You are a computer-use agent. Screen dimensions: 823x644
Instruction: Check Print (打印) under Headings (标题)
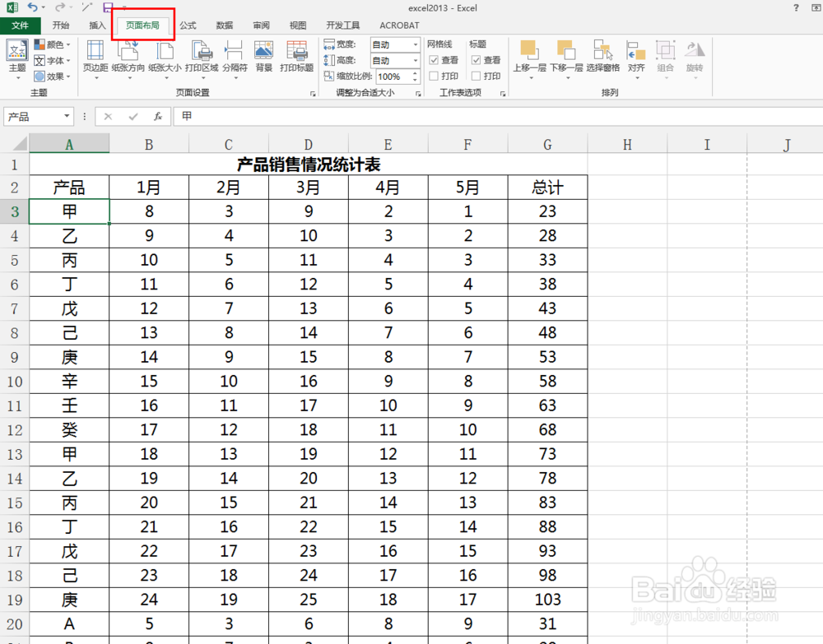[x=477, y=76]
